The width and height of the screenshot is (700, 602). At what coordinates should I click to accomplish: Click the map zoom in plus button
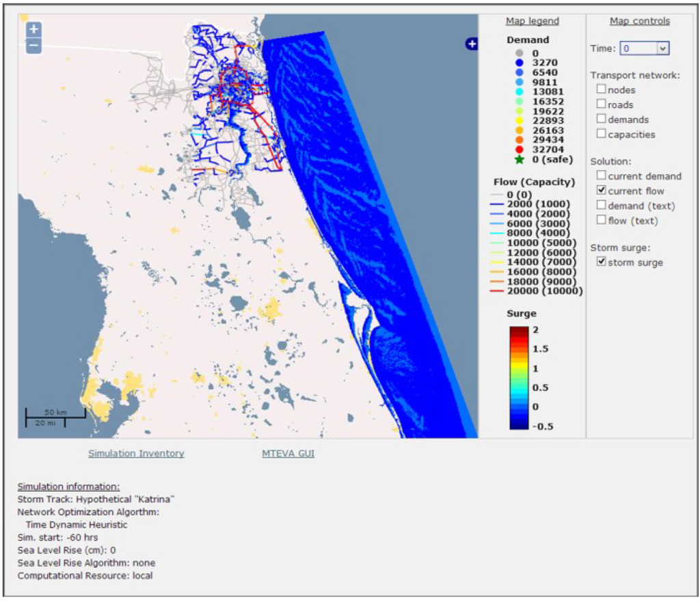click(34, 29)
